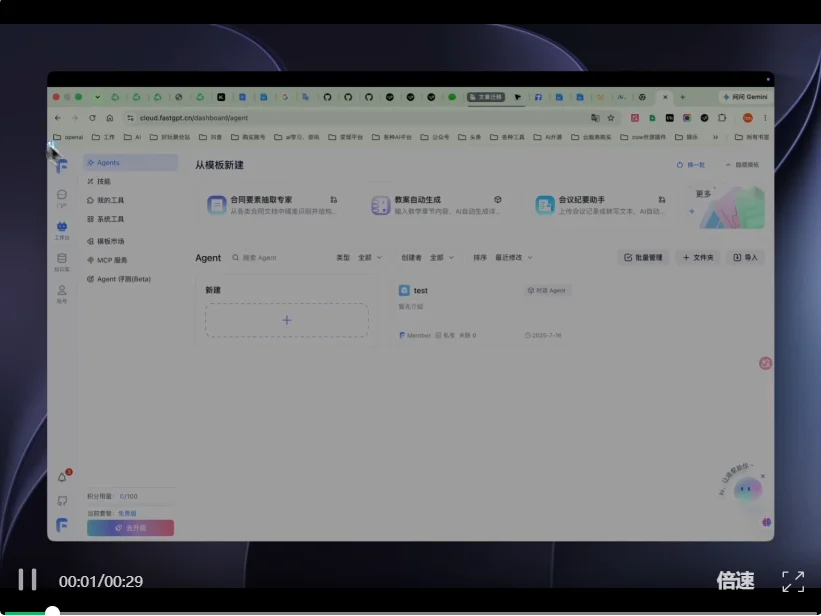Image resolution: width=821 pixels, height=616 pixels.
Task: Click the browser home icon
Action: coord(109,118)
